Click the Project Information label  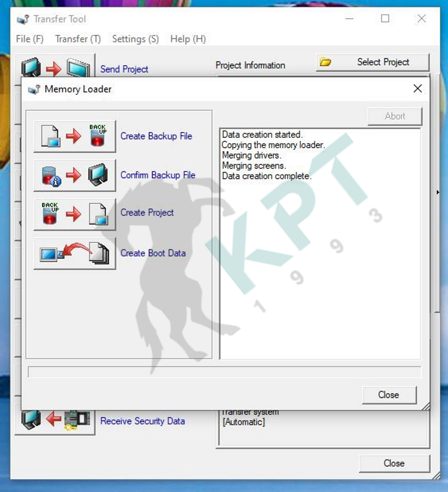point(250,65)
